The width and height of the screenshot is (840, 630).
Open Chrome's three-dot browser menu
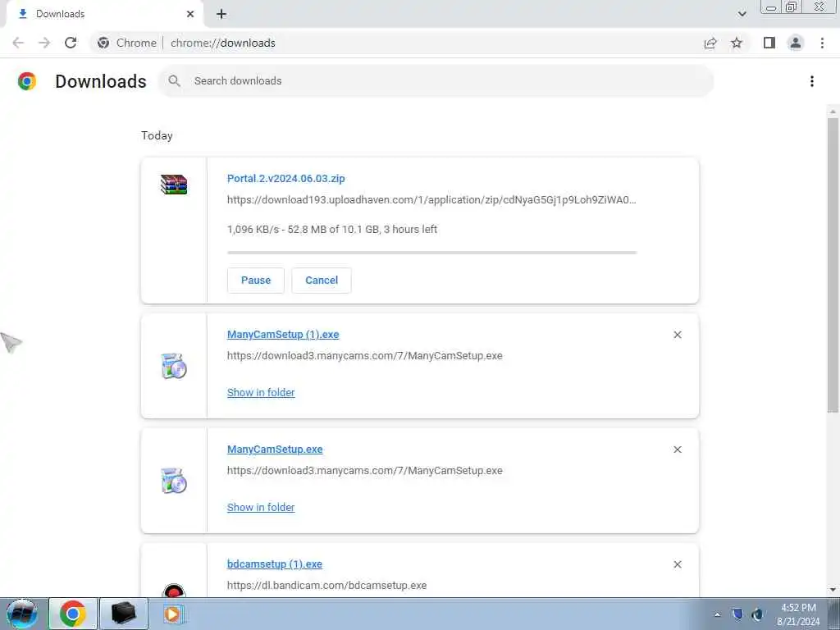(822, 43)
